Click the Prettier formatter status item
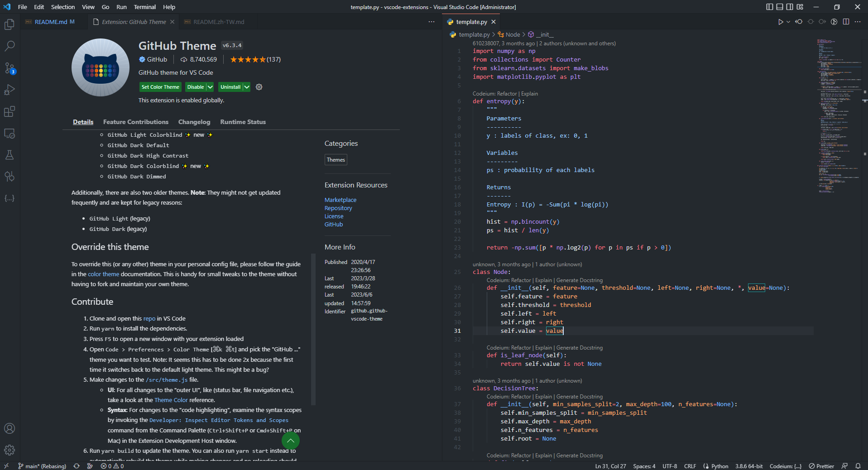868x470 pixels. [x=821, y=466]
